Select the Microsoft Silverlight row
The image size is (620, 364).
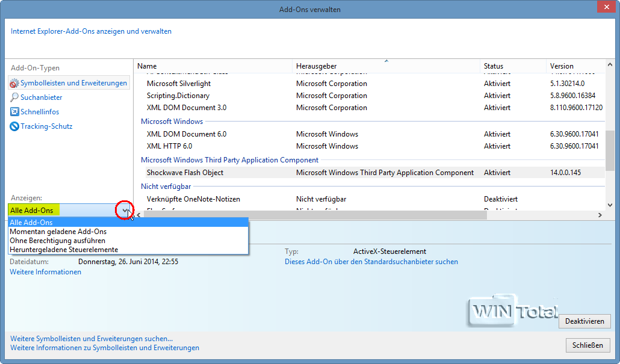[374, 84]
